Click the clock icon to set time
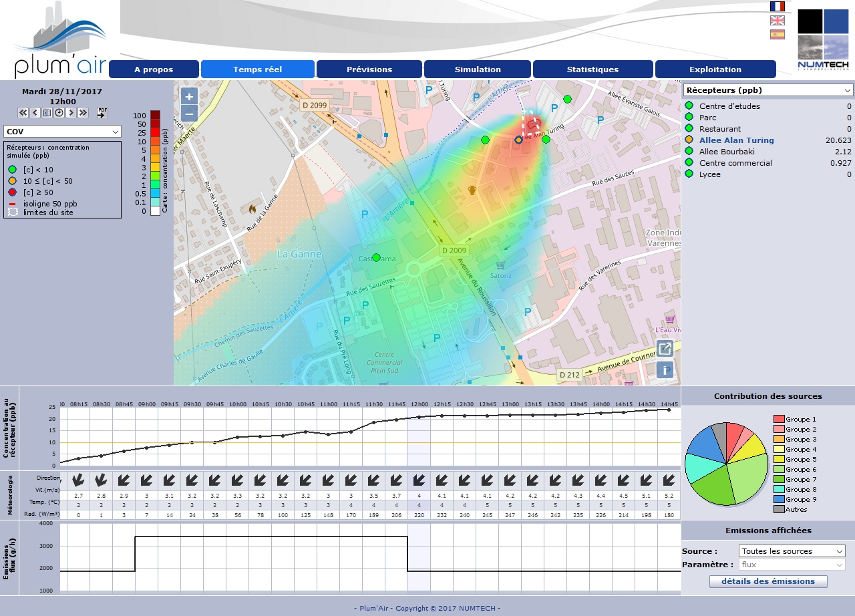855x616 pixels. pos(59,113)
